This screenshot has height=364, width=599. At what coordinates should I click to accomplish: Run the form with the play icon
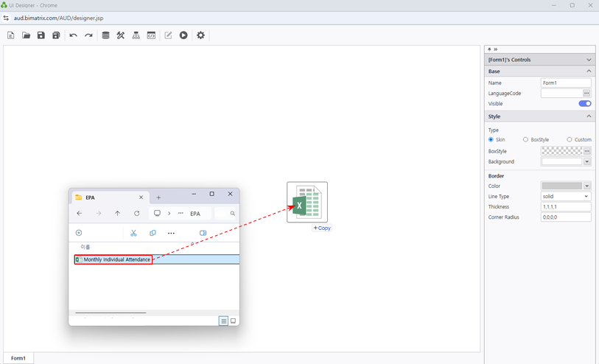[183, 35]
